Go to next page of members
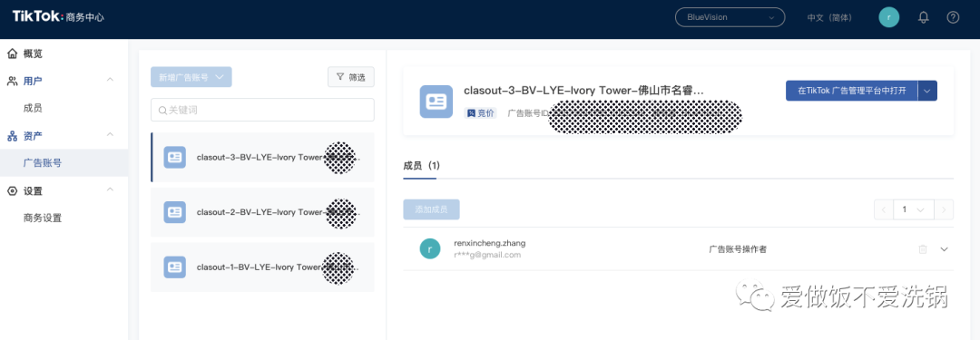Viewport: 980px width, 340px height. (944, 209)
